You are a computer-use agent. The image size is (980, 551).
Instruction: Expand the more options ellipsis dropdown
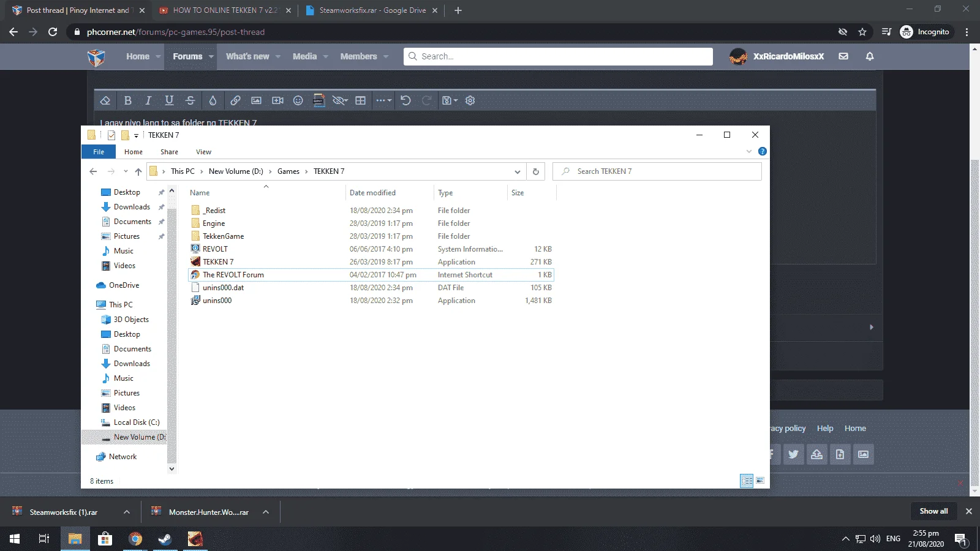[x=384, y=100]
